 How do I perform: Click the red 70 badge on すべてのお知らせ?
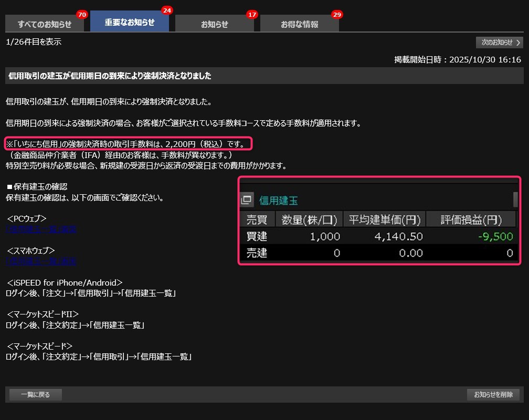pyautogui.click(x=81, y=15)
